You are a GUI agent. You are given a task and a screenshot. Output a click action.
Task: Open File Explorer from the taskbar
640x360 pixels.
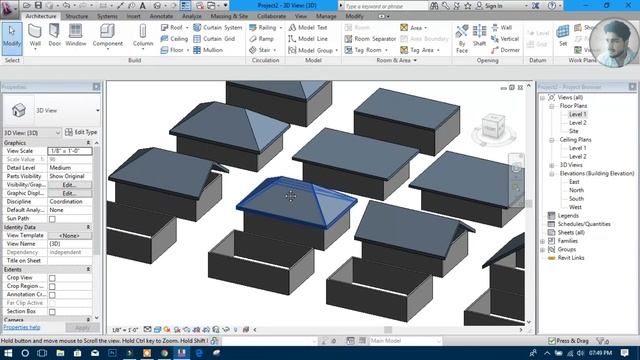tap(60, 353)
